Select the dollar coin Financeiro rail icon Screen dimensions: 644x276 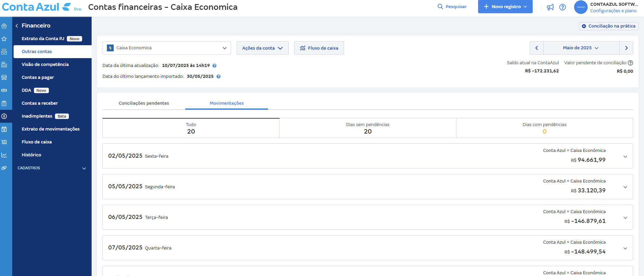coord(4,116)
